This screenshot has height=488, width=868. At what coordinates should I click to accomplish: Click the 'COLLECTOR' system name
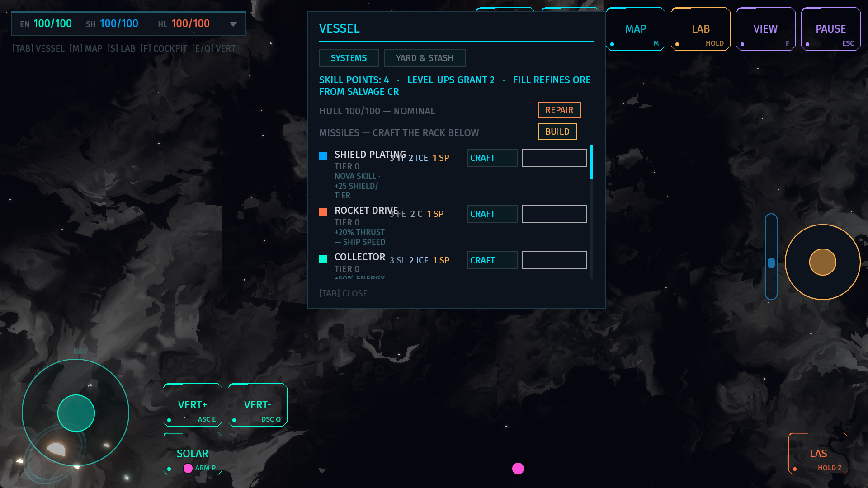click(x=360, y=257)
